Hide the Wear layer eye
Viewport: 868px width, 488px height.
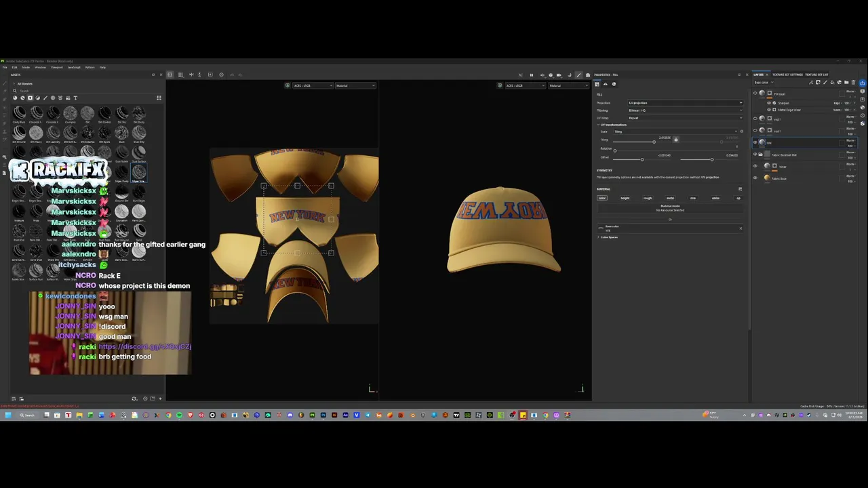[755, 166]
